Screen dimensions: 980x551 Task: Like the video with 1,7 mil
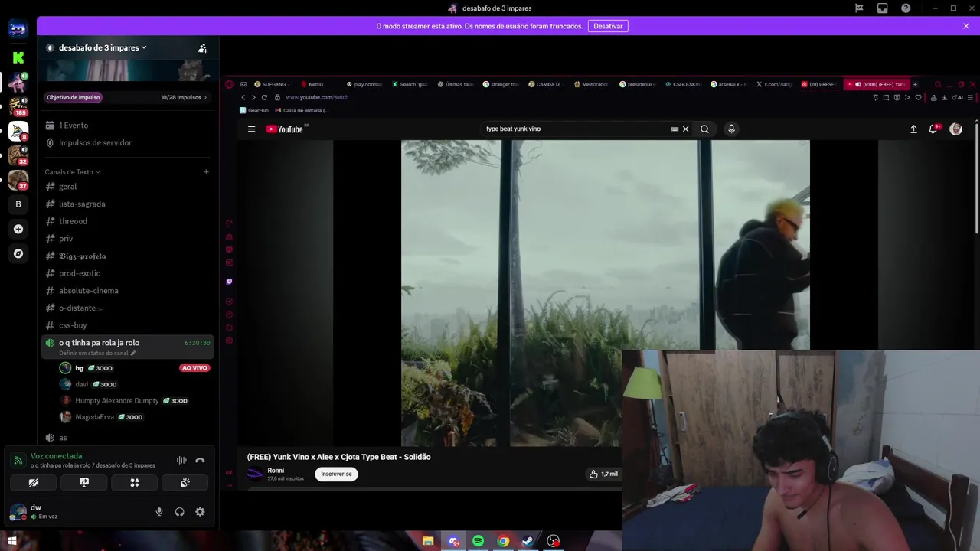(603, 474)
